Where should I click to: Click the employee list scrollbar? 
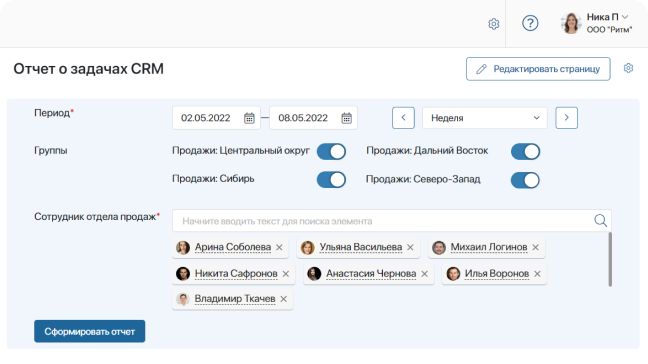[x=610, y=259]
